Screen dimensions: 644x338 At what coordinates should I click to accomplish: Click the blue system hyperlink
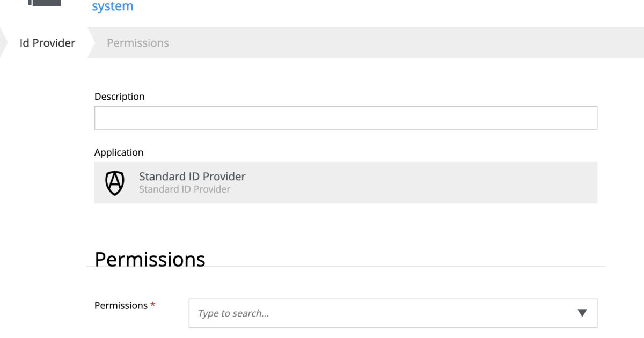112,6
